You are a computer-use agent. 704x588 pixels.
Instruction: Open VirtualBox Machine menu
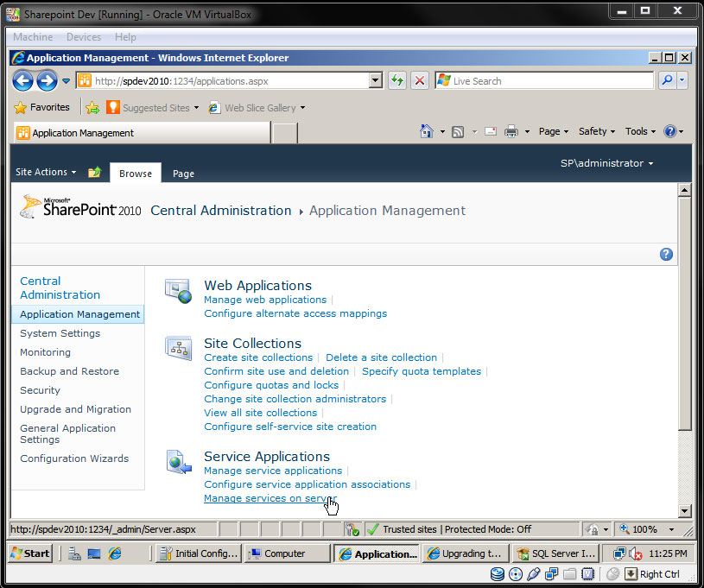(33, 37)
